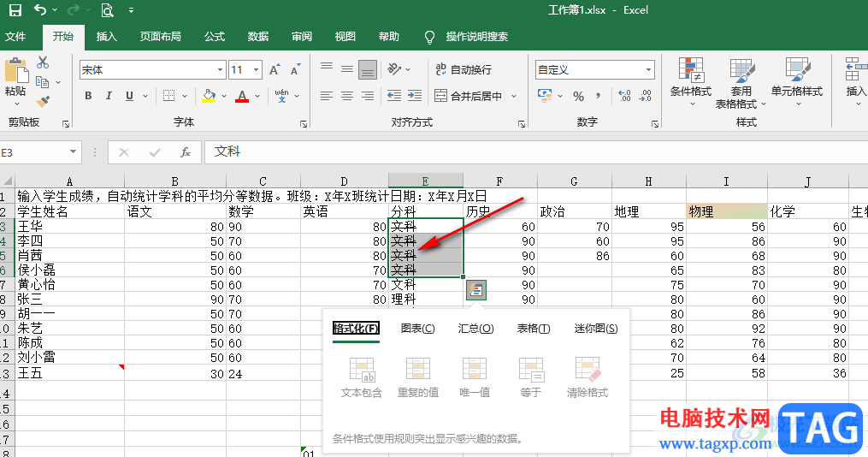The width and height of the screenshot is (868, 457).
Task: Open text orientation options
Action: (x=394, y=69)
